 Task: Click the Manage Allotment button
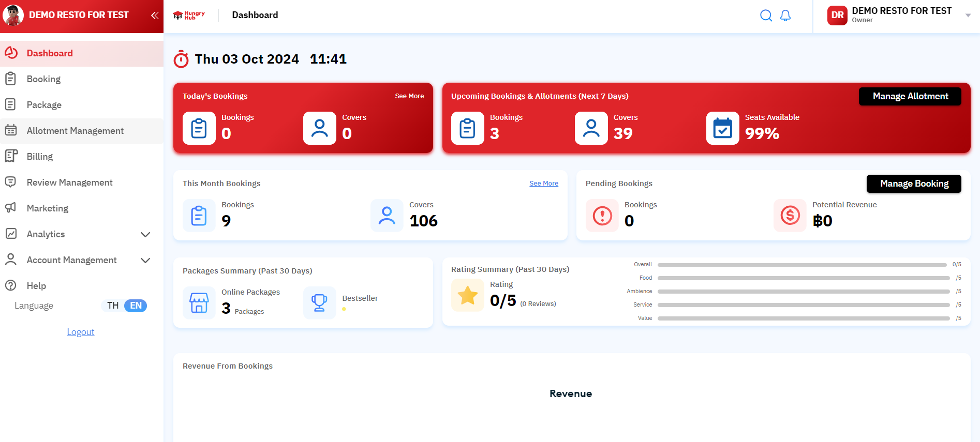[910, 96]
